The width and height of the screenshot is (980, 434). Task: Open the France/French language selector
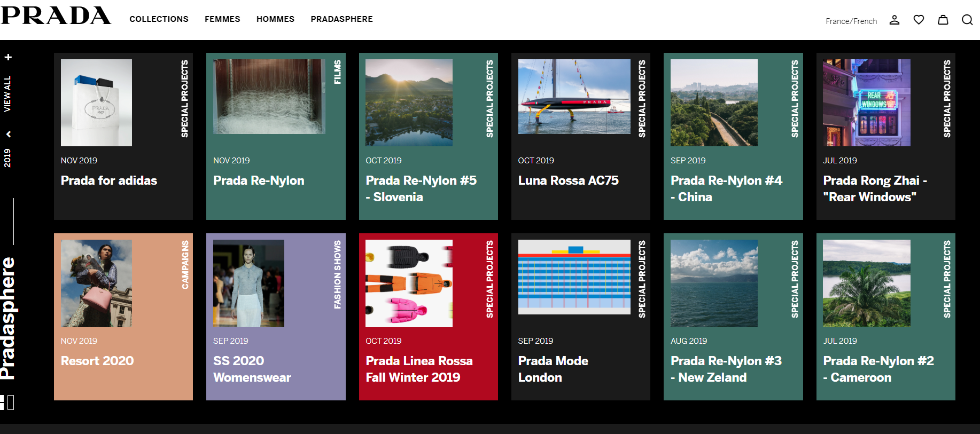pyautogui.click(x=851, y=21)
